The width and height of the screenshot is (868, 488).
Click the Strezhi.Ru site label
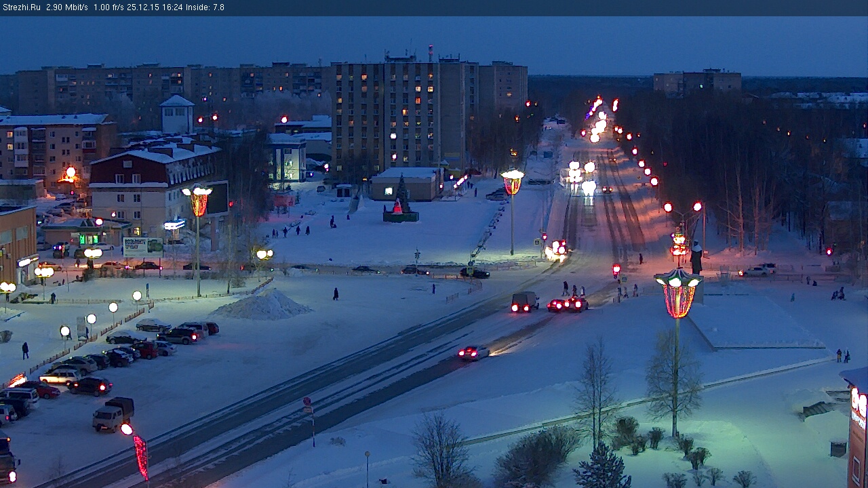pyautogui.click(x=21, y=7)
